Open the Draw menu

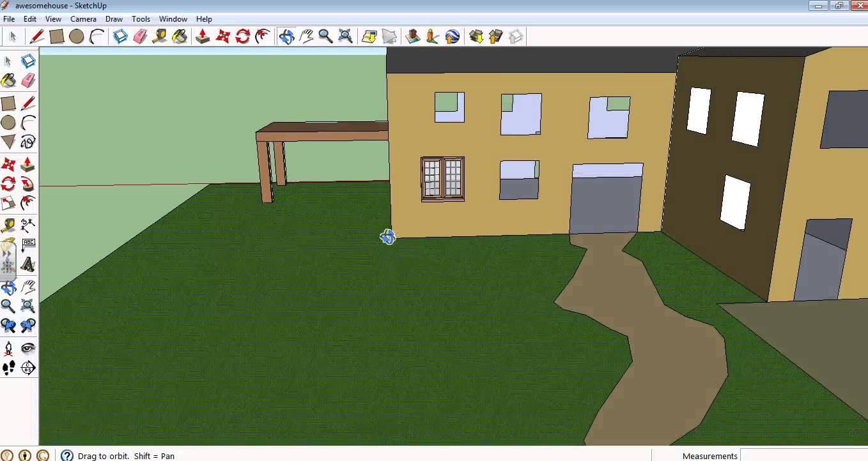114,19
